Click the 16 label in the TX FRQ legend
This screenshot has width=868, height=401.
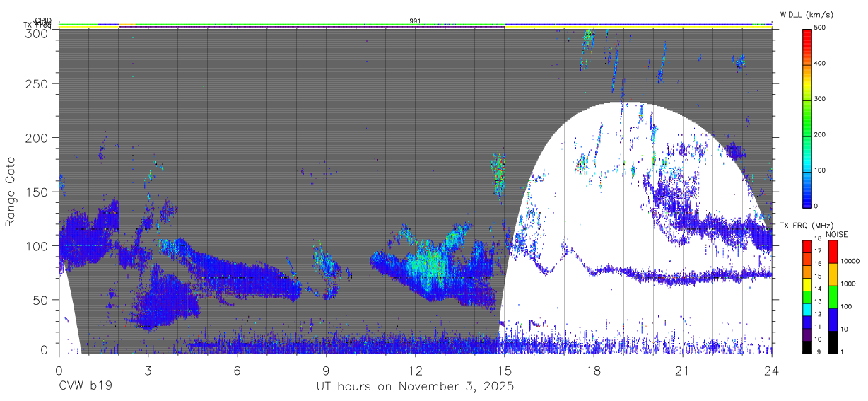pos(817,264)
